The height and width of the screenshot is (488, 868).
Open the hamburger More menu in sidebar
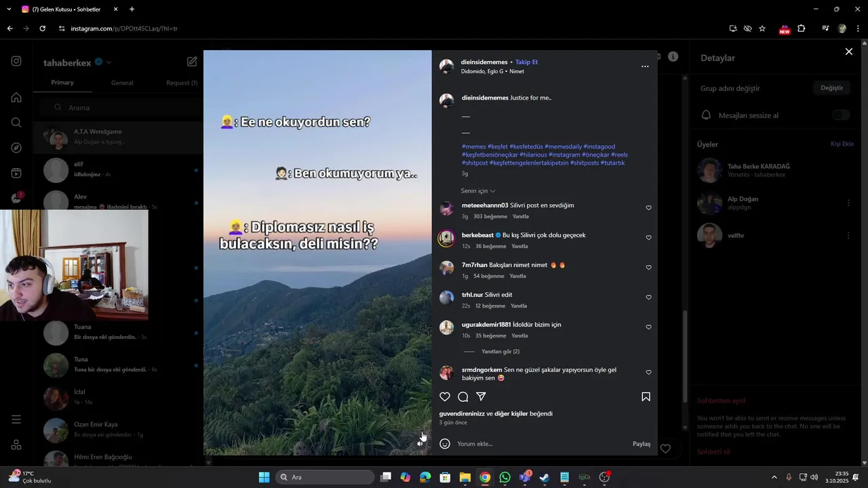click(16, 420)
